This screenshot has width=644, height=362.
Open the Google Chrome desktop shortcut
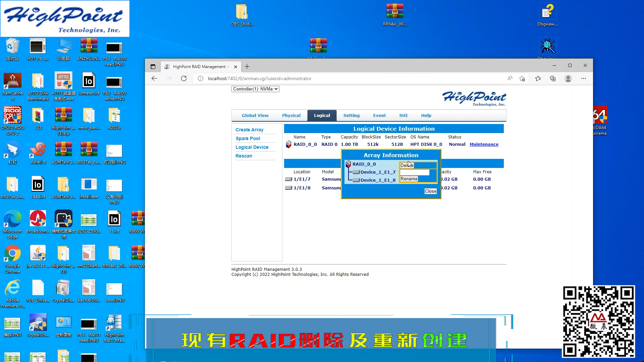(x=12, y=259)
